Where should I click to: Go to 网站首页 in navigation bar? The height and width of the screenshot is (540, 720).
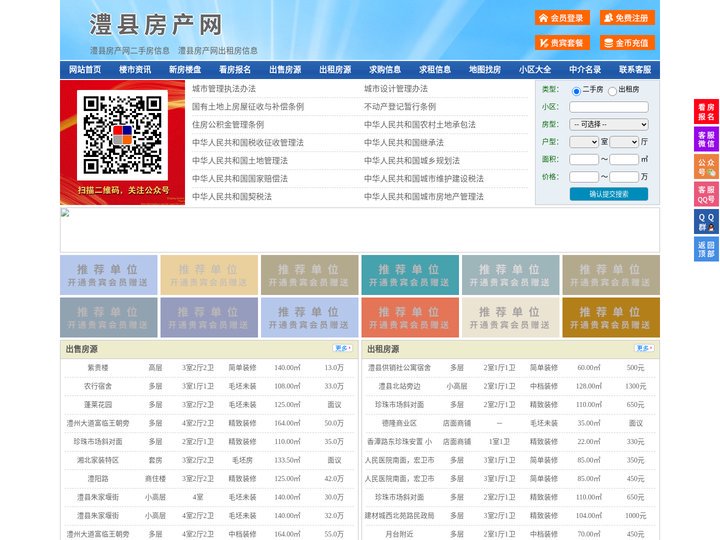point(85,69)
